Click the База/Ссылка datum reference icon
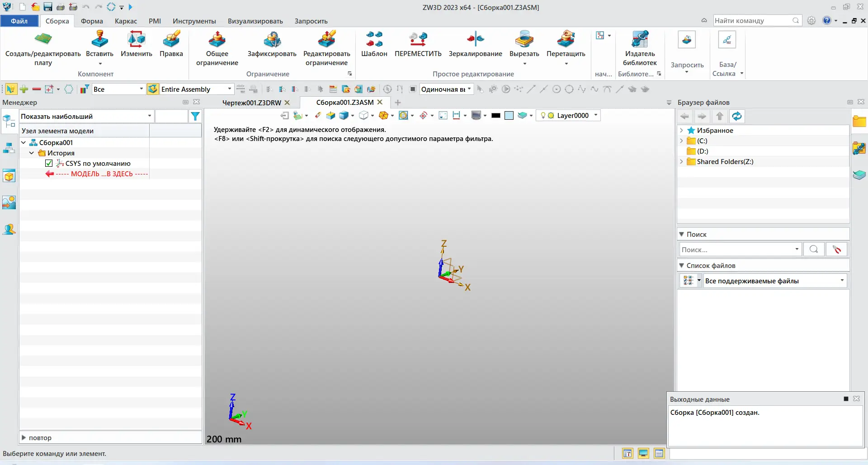868x465 pixels. (x=727, y=40)
